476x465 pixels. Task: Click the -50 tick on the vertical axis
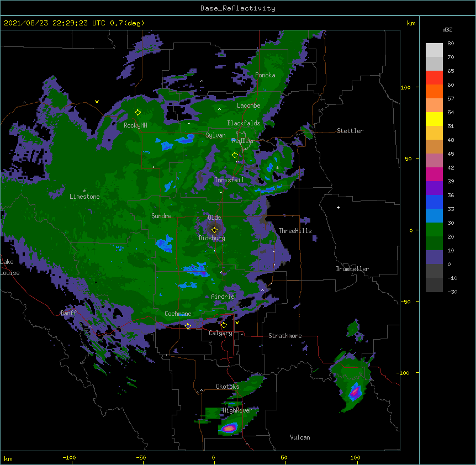405,302
